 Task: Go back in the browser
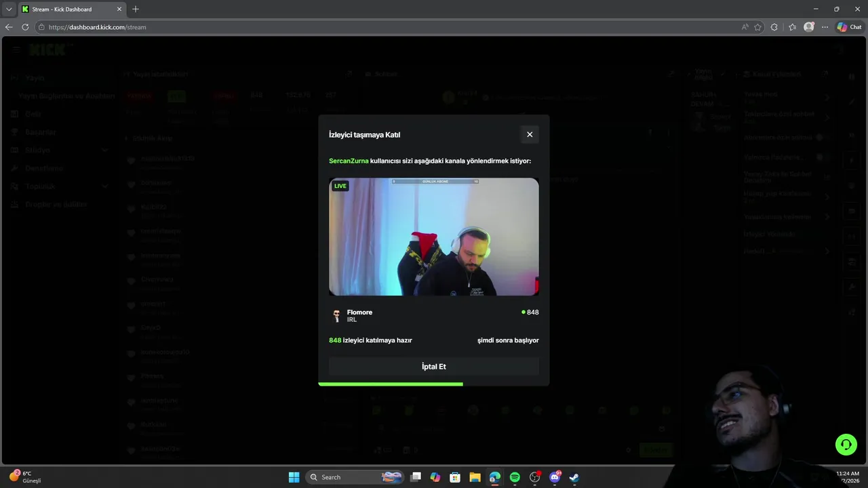(x=9, y=27)
